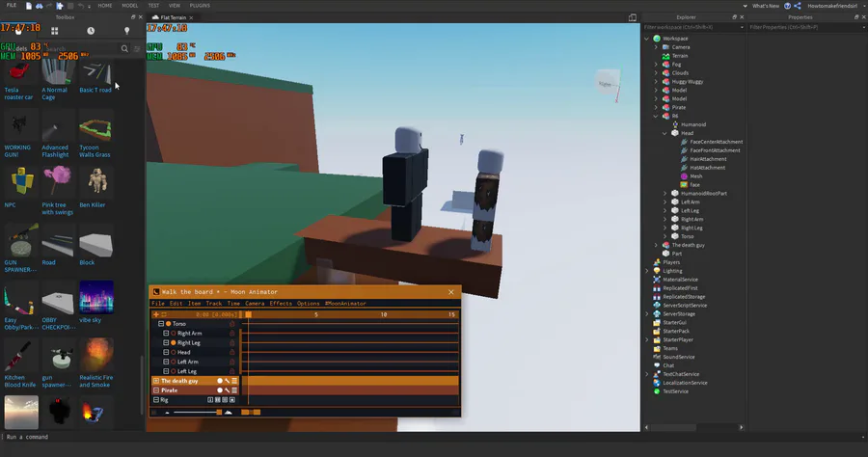Click the #MoonAnimator link in menu bar
The height and width of the screenshot is (457, 868).
point(345,303)
